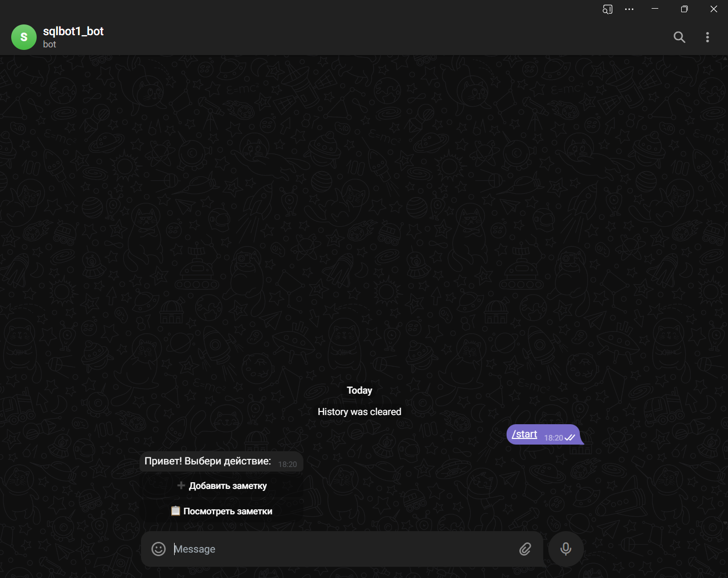The width and height of the screenshot is (728, 578).
Task: Click the double-check read receipt on /start
Action: [570, 438]
